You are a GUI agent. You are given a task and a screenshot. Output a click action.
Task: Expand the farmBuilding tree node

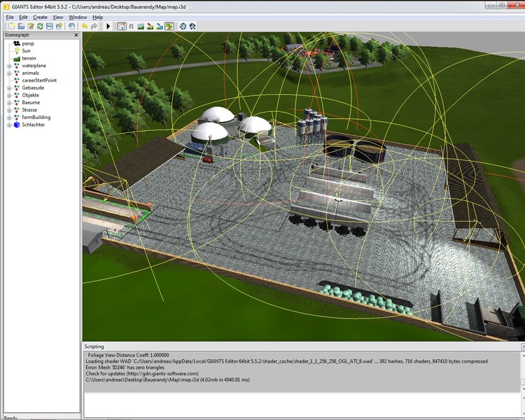[x=9, y=118]
